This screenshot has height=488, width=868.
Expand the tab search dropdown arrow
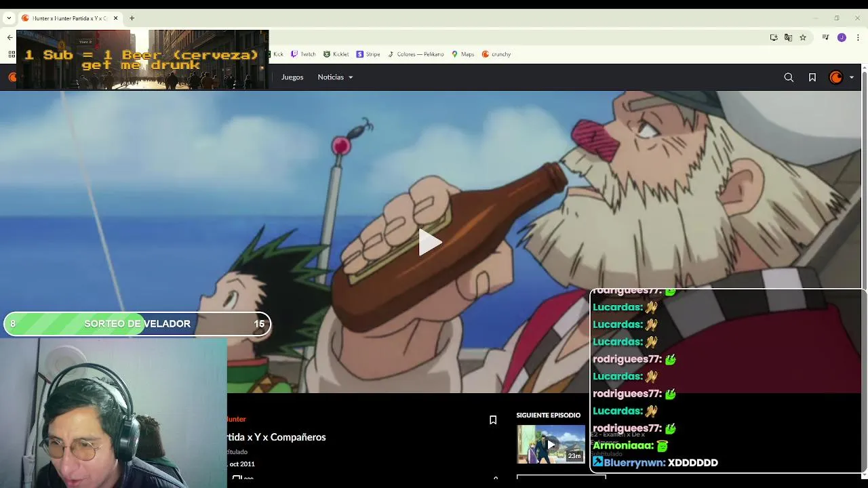click(8, 18)
